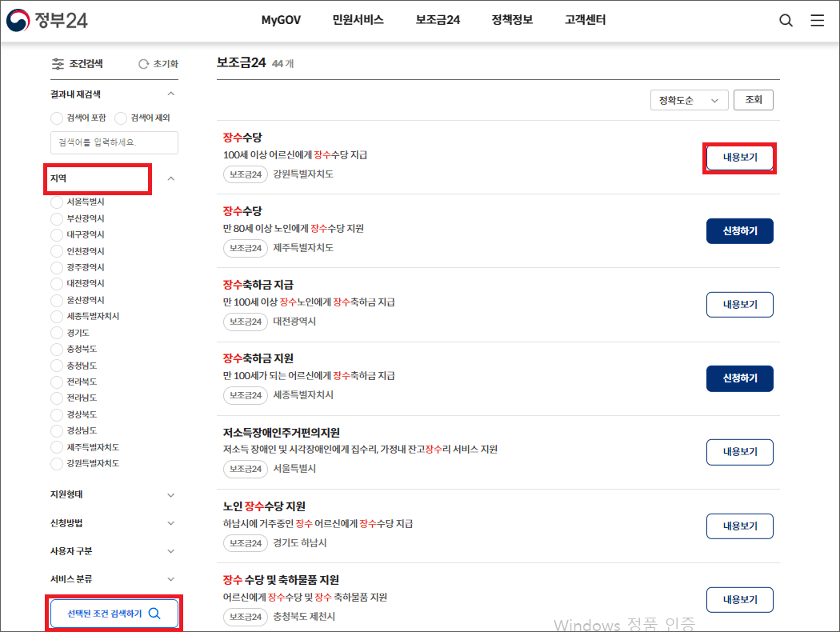This screenshot has height=632, width=840.
Task: Enable the 검색어 포함 option
Action: (57, 118)
